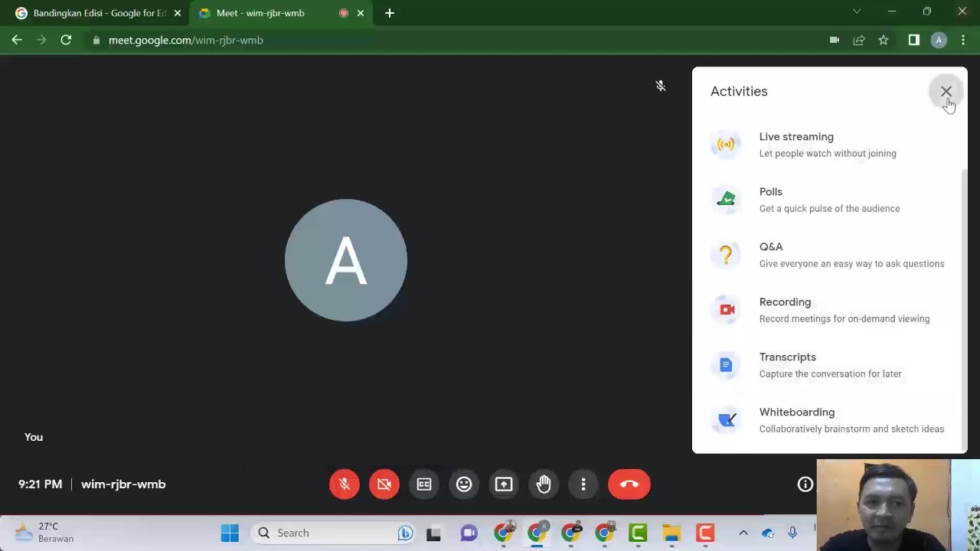Open Chrome three-dot menu

963,40
